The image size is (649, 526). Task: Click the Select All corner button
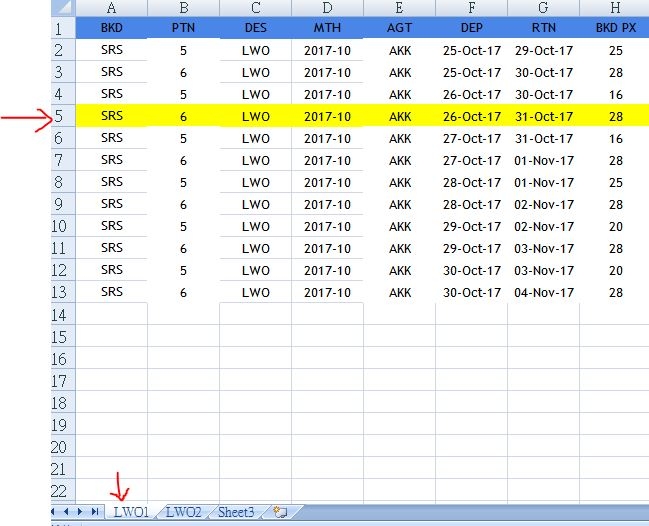click(63, 8)
